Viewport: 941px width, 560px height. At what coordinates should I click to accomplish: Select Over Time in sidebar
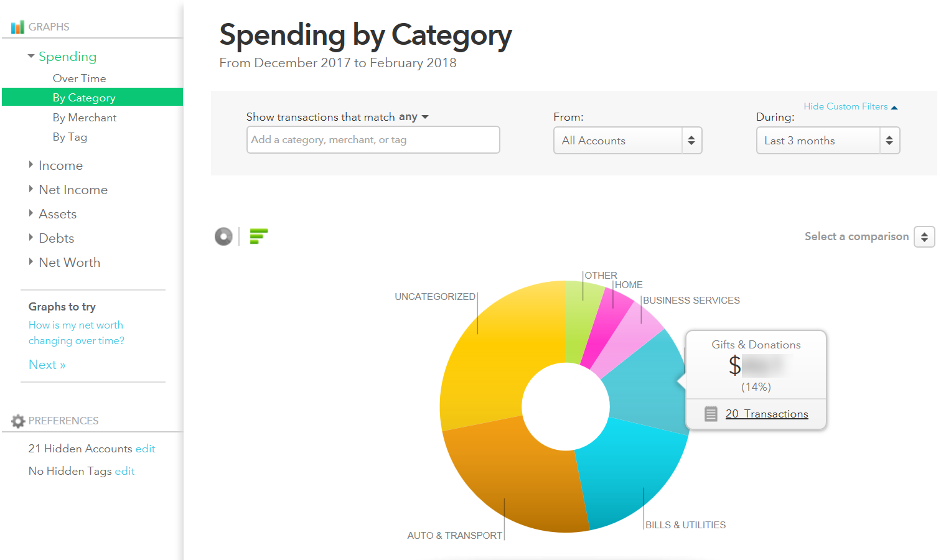pyautogui.click(x=80, y=78)
